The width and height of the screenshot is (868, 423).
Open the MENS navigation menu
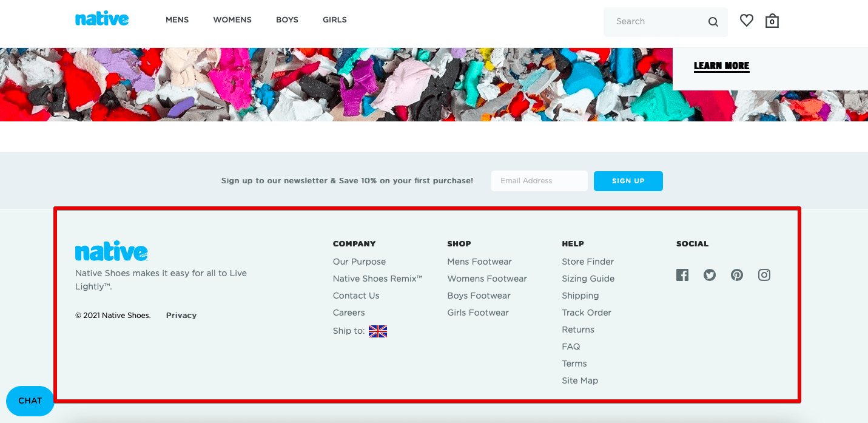(177, 20)
